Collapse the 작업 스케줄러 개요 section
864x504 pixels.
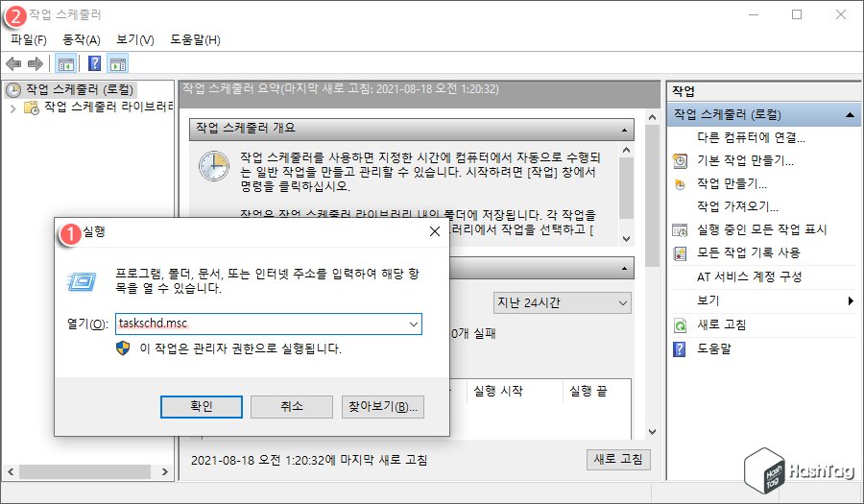click(x=624, y=130)
